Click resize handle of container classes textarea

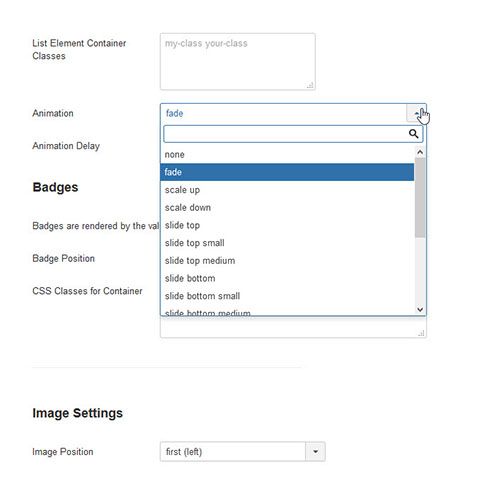coord(310,85)
